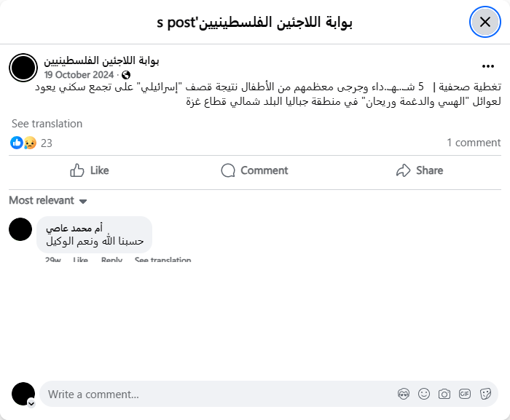This screenshot has width=510, height=420.
Task: Open the profile switcher arrow beside comment avatar
Action: click(x=31, y=403)
